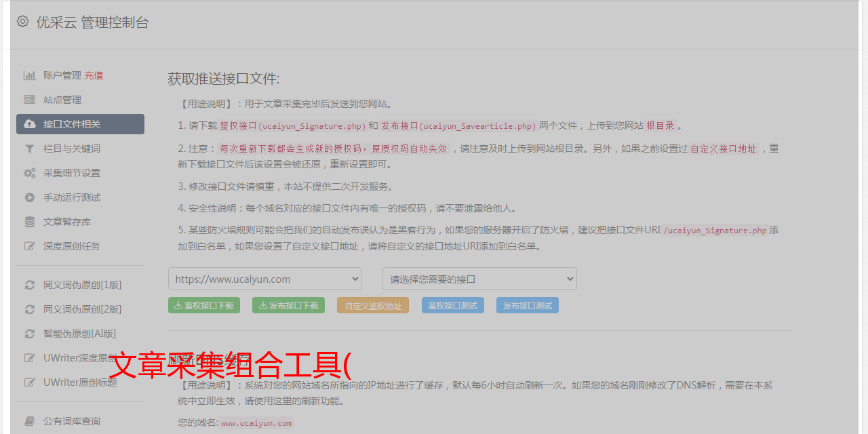Viewport: 868px width, 434px height.
Task: Click the 自定义接口地址 highlighted text
Action: coord(724,149)
